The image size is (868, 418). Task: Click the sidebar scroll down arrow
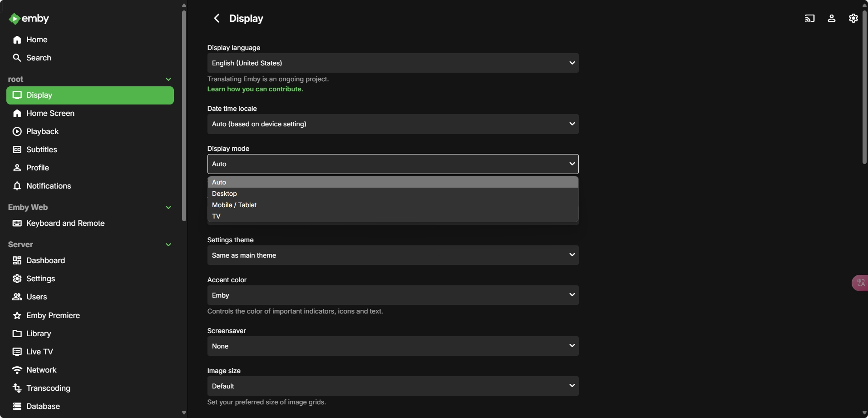pos(184,413)
